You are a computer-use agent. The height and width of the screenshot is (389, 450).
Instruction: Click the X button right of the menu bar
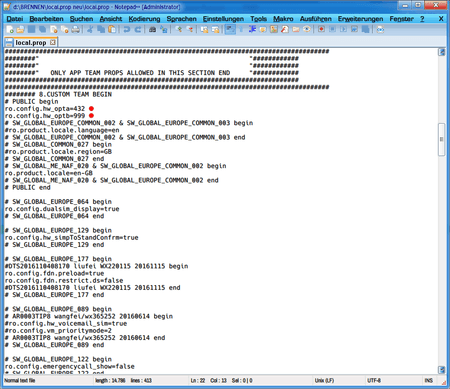tap(441, 19)
